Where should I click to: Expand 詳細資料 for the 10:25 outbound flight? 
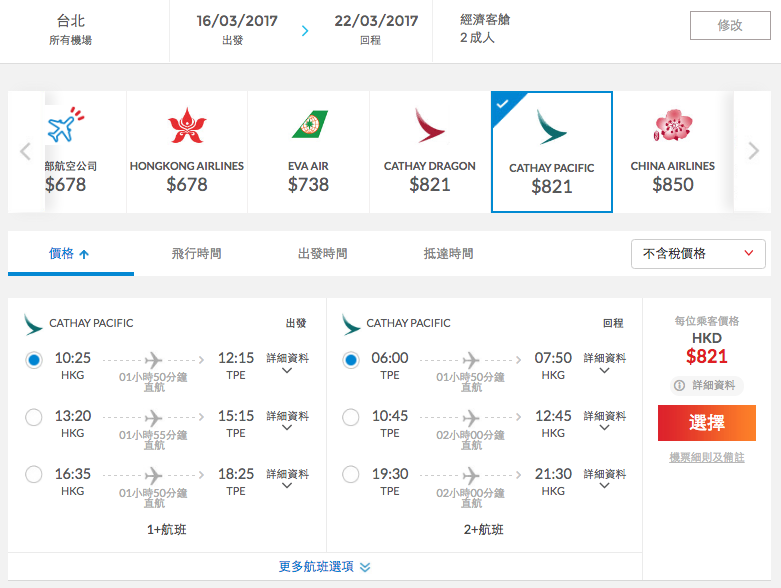click(x=287, y=363)
